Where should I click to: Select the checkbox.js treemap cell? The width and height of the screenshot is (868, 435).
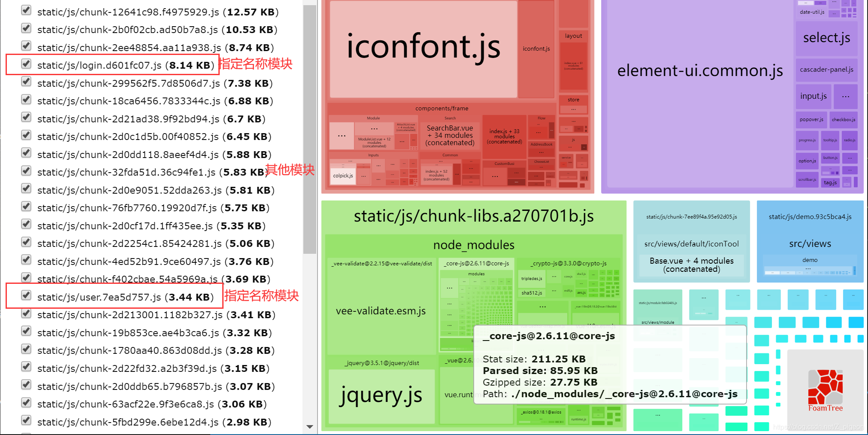844,120
